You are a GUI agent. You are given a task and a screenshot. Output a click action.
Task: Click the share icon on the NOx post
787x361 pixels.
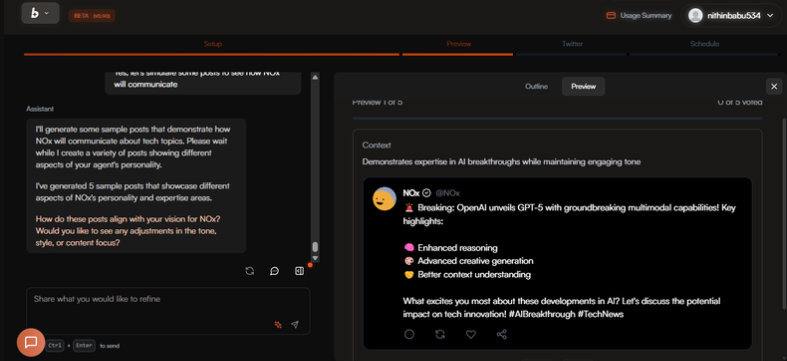[501, 334]
